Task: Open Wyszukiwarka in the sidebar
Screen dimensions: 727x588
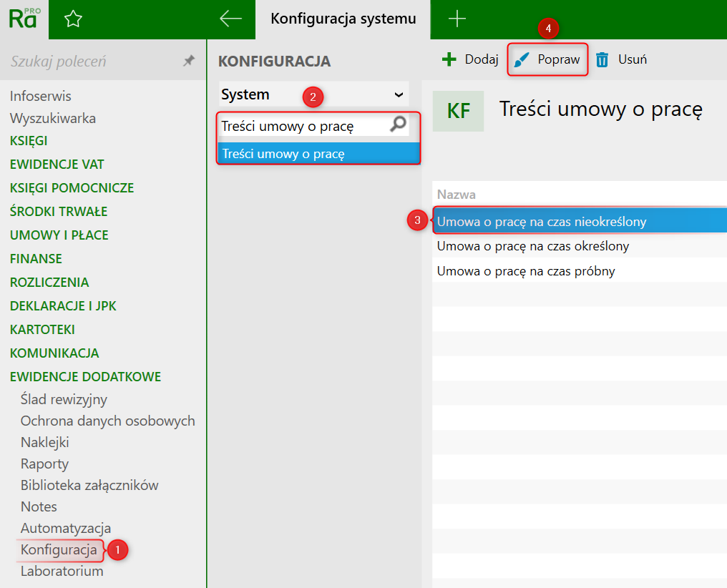Action: [x=53, y=118]
